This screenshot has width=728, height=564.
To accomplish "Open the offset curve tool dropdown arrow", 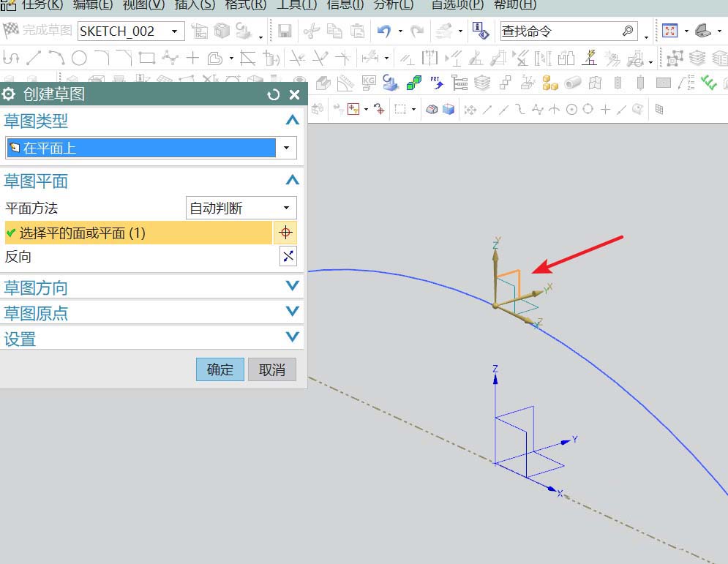I will [x=231, y=58].
